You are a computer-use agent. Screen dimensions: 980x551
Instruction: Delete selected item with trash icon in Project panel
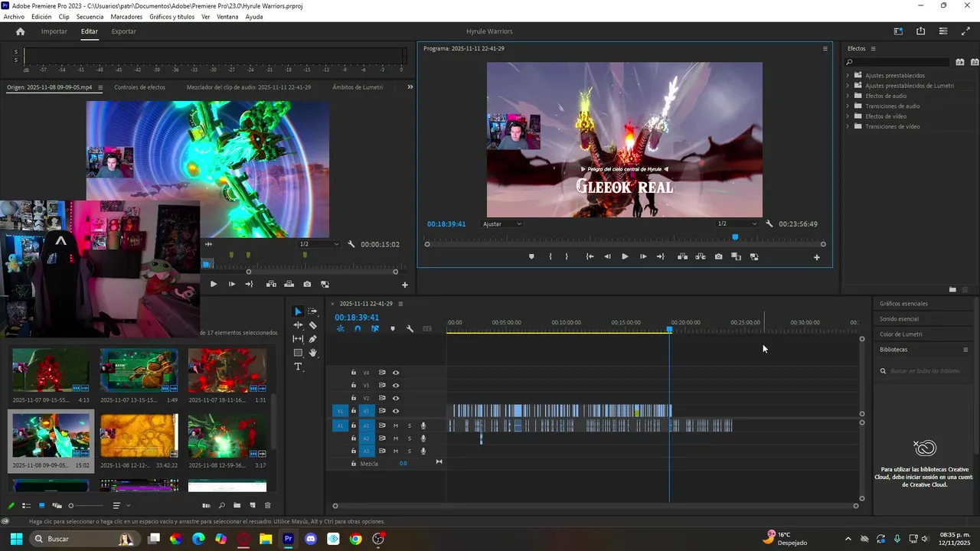click(267, 506)
